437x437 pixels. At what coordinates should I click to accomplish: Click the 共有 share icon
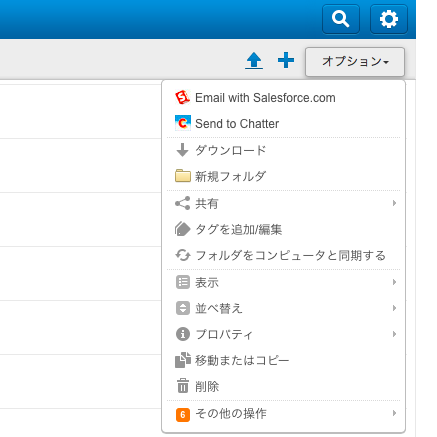[183, 203]
